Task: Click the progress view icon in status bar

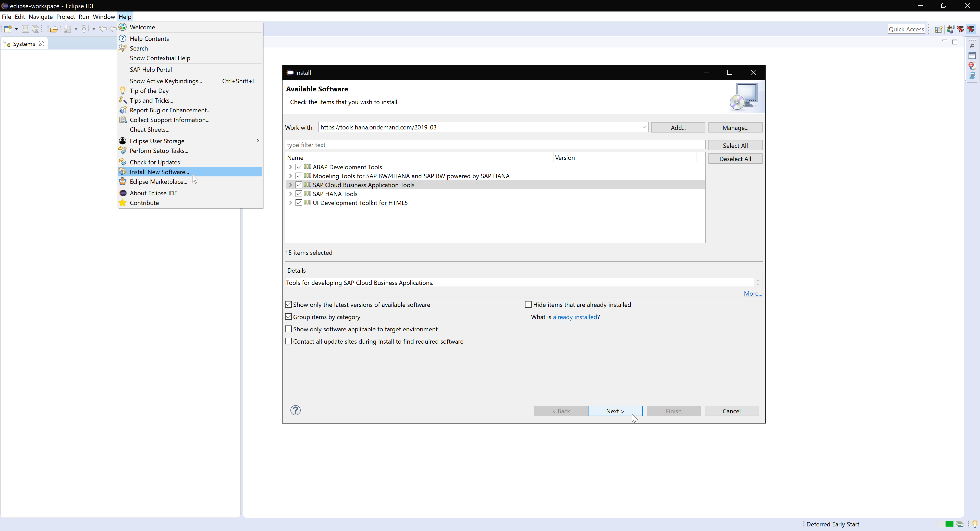Action: click(x=960, y=524)
